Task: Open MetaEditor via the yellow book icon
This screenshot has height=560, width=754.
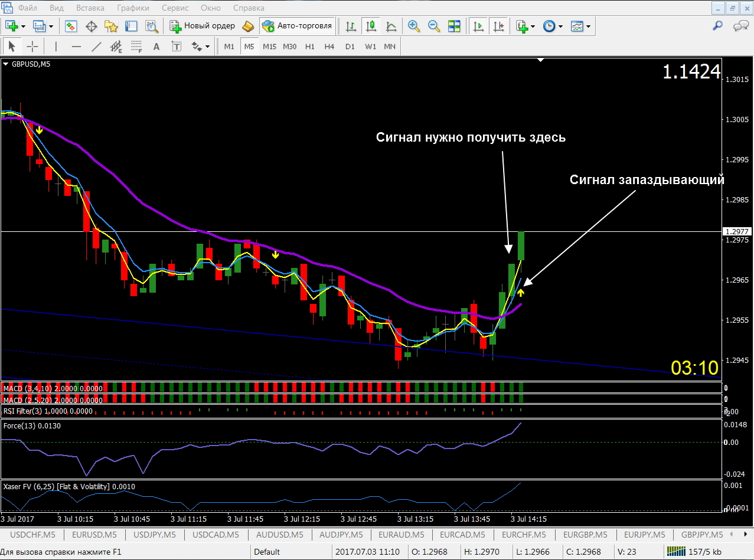Action: [249, 26]
